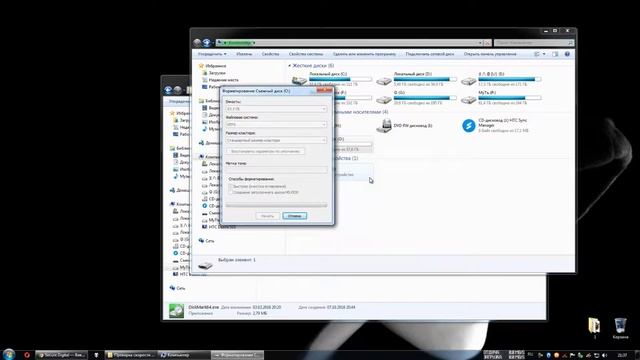The height and width of the screenshot is (360, 640).
Task: Open the Упорядочить dropdown menu
Action: tap(212, 54)
